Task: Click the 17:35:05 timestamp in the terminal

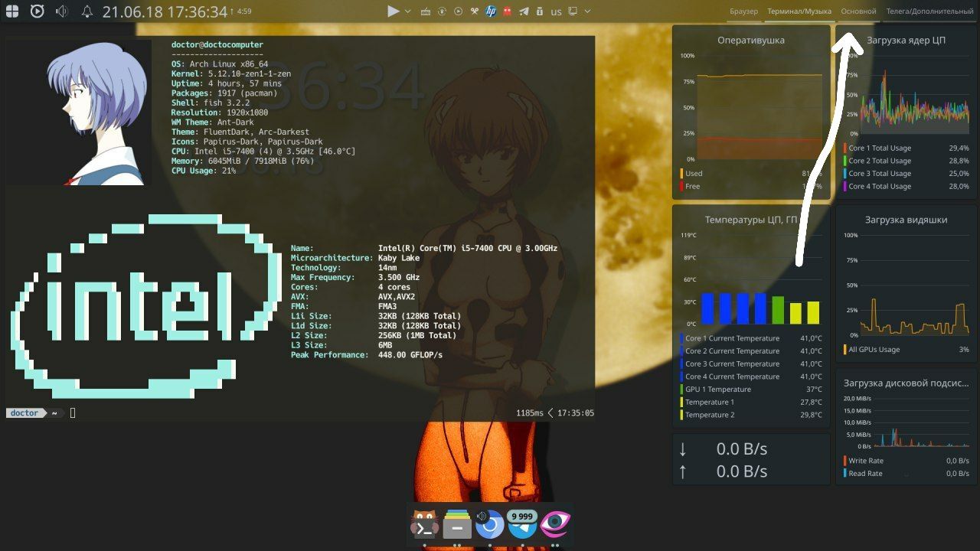Action: [x=576, y=413]
